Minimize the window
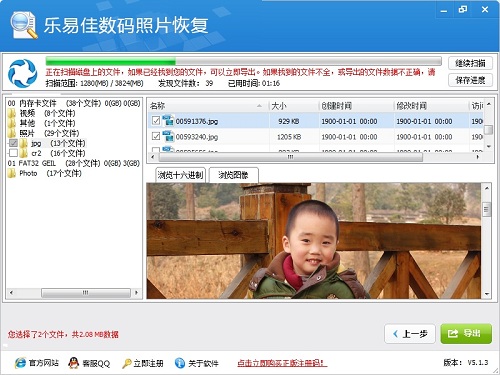 (x=444, y=10)
